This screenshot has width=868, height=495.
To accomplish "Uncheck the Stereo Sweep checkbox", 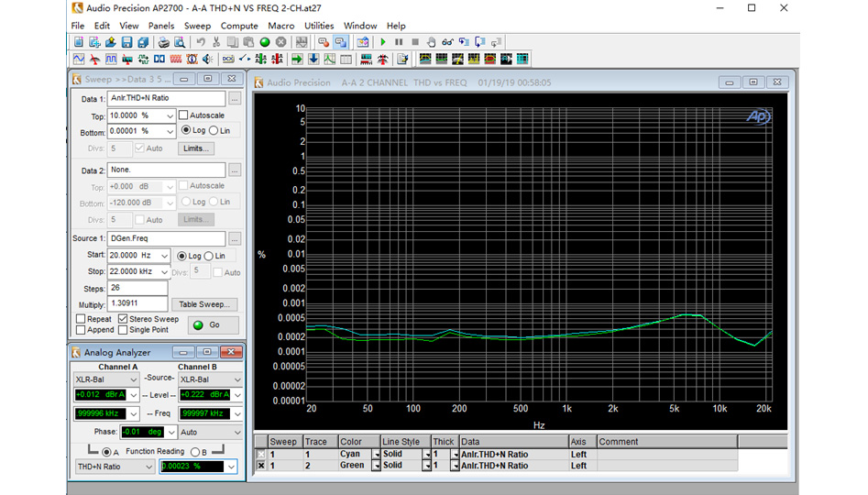I will click(123, 319).
